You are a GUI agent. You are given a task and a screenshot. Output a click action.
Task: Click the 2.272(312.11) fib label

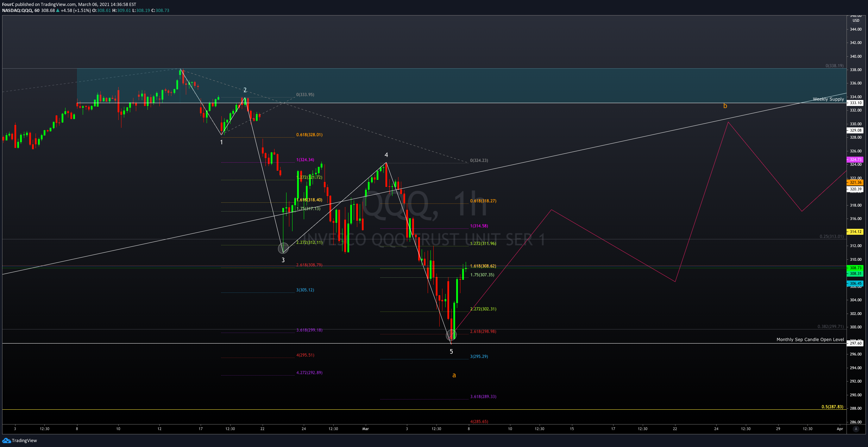click(x=309, y=243)
